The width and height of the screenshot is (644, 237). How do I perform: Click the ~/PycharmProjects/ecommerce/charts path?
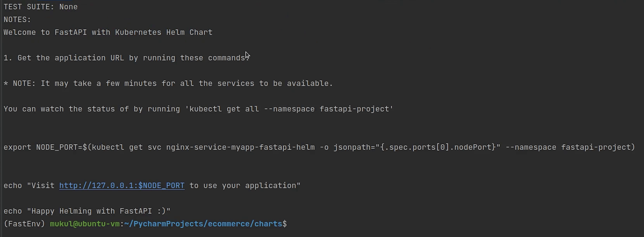click(x=203, y=224)
